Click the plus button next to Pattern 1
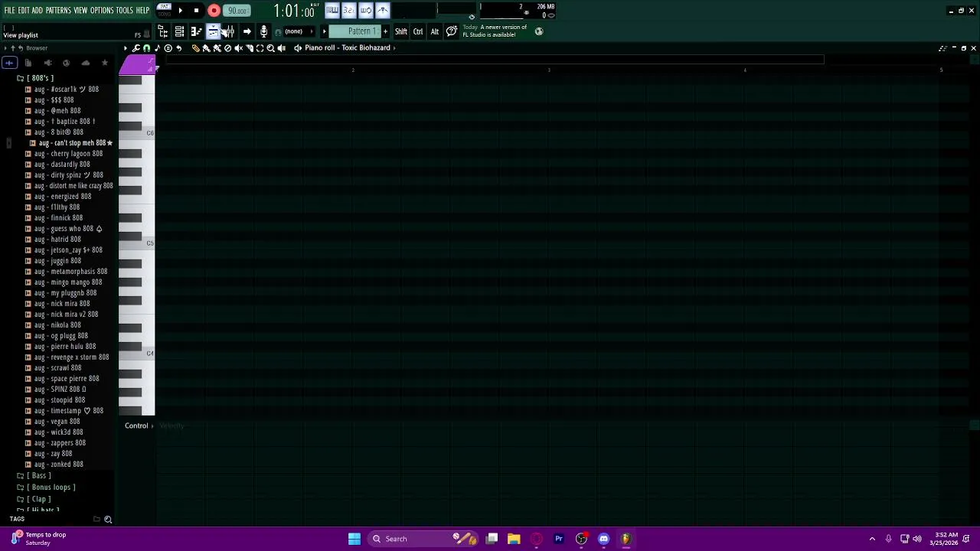 [x=385, y=31]
